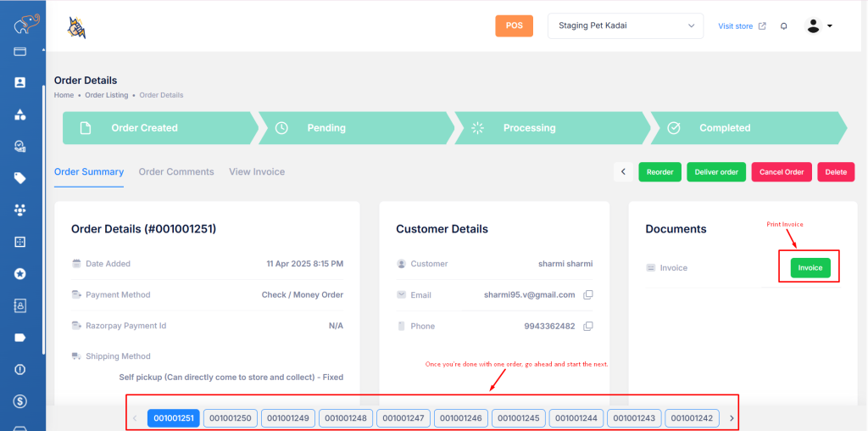Screen dimensions: 868x431
Task: Select the Order Created status step
Action: 160,128
